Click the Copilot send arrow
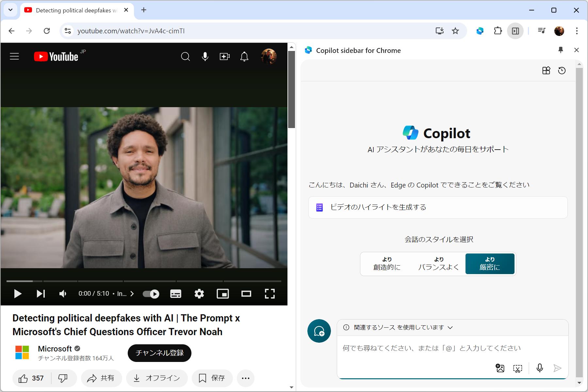Screen dimensions: 588x392 (557, 368)
